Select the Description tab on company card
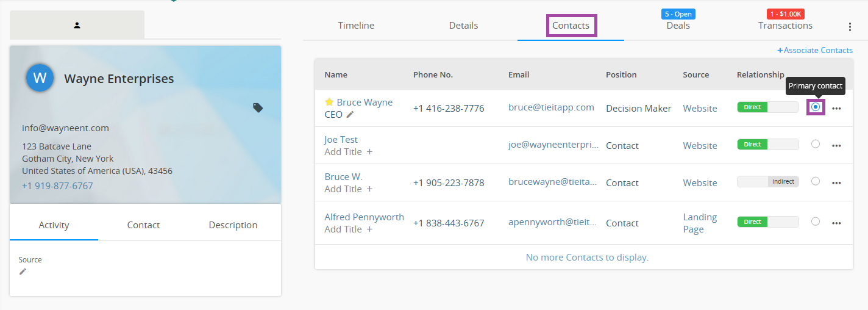The height and width of the screenshot is (310, 868). 233,225
